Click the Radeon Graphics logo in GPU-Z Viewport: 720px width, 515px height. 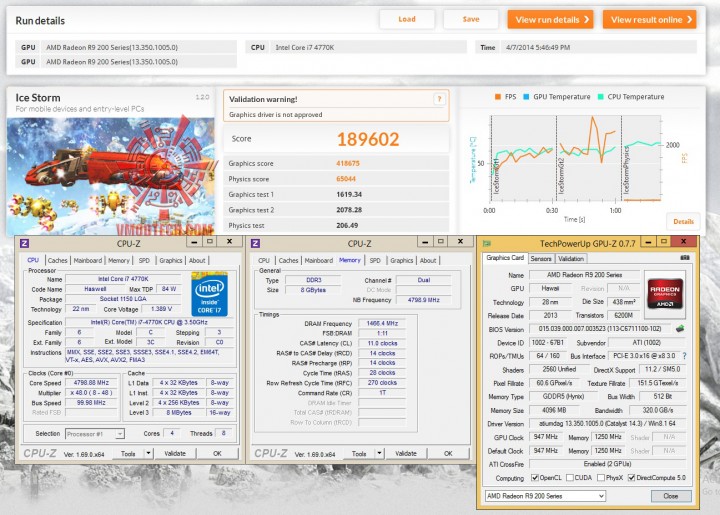[664, 294]
